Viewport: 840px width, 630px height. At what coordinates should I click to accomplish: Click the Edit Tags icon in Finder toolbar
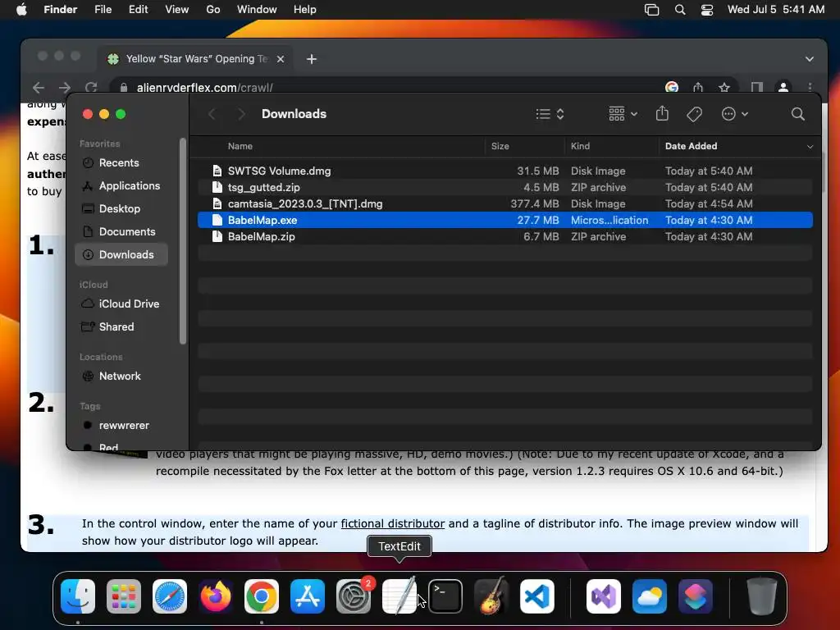[x=694, y=113]
